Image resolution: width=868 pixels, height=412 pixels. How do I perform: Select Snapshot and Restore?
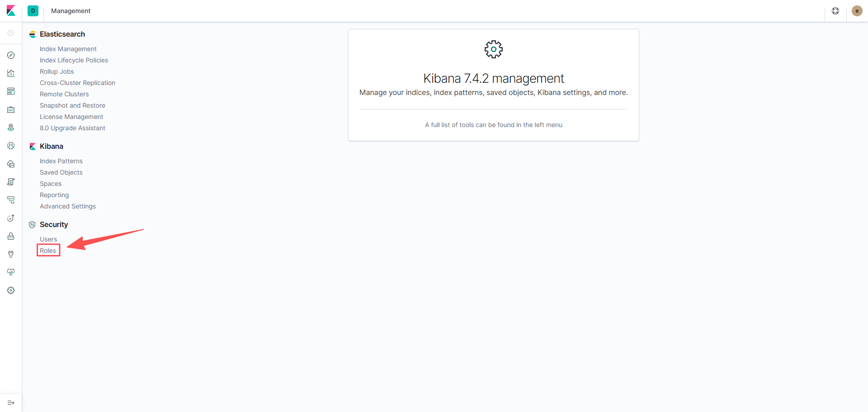(72, 105)
